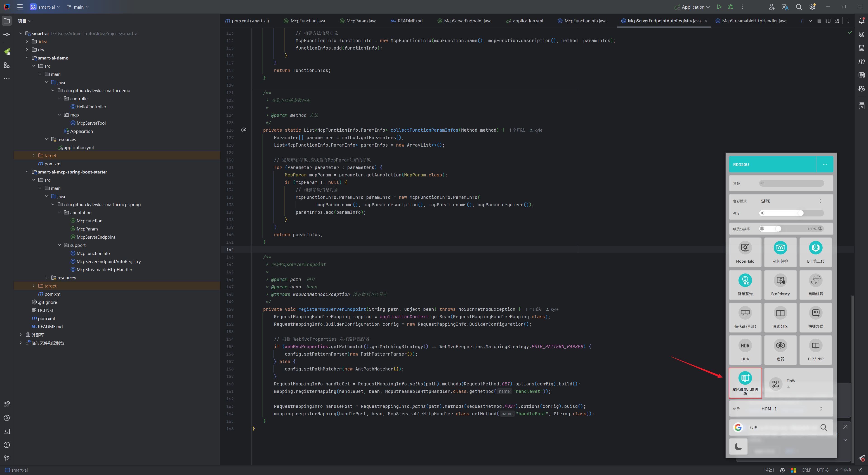Click the Debug bug icon
The image size is (868, 475).
[731, 7]
